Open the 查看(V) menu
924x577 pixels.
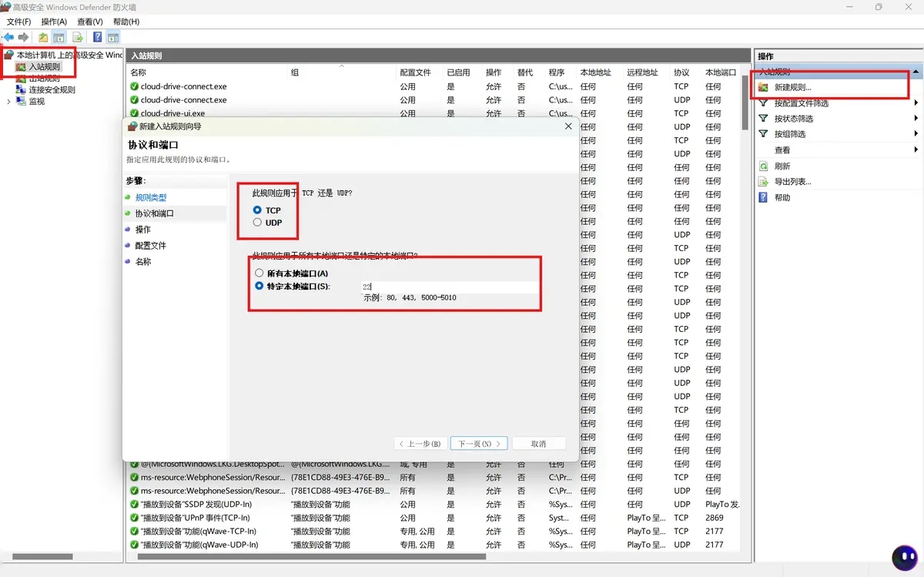[x=90, y=22]
